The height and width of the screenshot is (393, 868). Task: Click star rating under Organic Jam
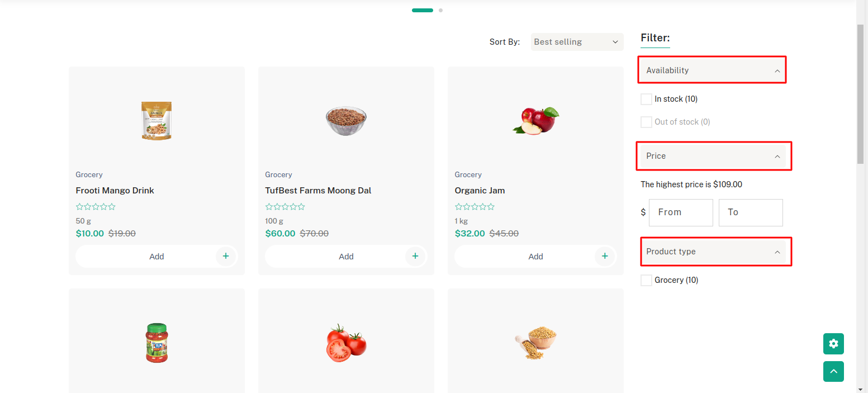[475, 207]
